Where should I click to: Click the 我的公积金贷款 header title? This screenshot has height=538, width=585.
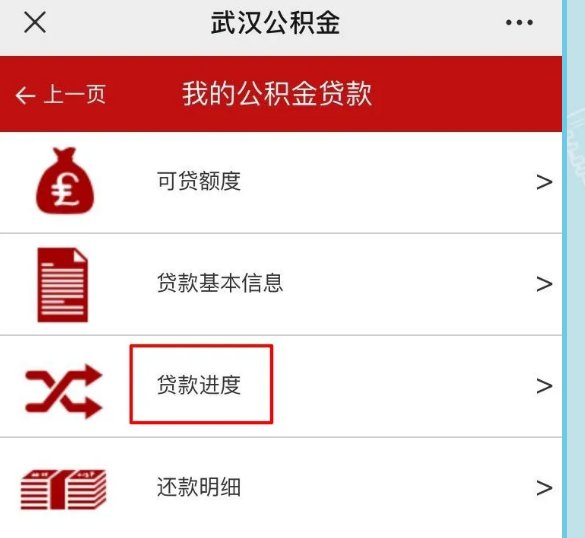click(x=277, y=94)
